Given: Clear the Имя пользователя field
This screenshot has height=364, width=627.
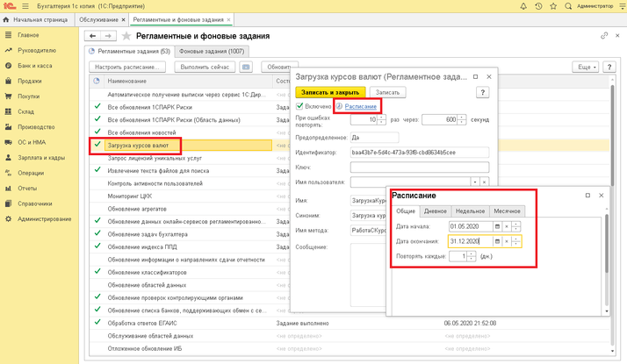Looking at the screenshot, I should coord(484,182).
